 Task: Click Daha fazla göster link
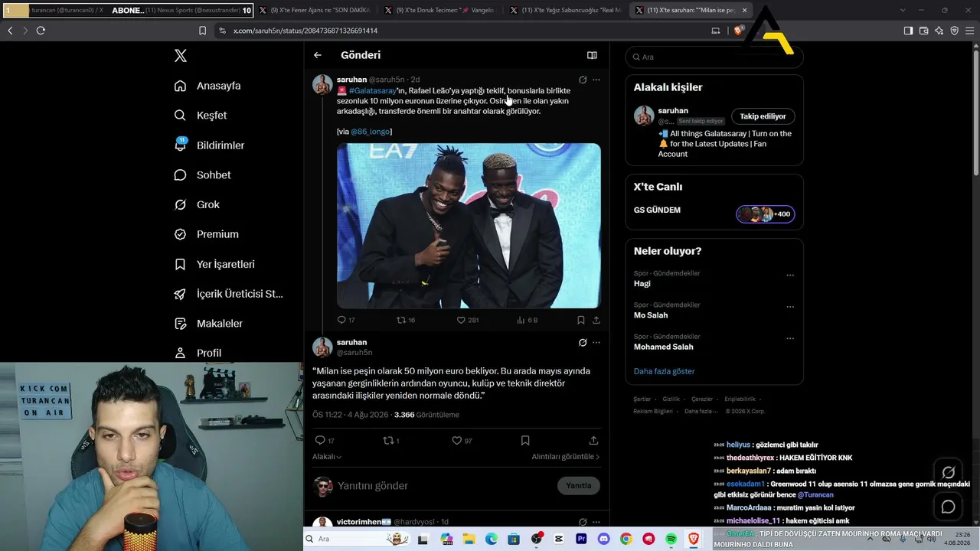[x=665, y=371]
